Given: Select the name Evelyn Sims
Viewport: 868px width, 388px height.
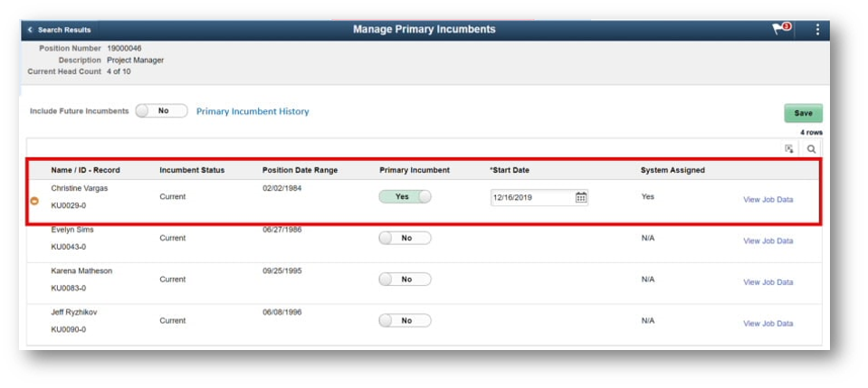Looking at the screenshot, I should tap(72, 230).
